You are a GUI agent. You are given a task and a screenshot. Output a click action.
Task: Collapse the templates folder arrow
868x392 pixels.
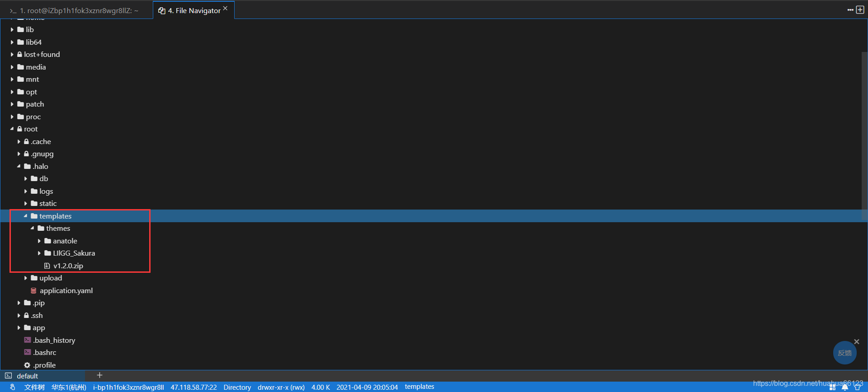[x=26, y=216]
